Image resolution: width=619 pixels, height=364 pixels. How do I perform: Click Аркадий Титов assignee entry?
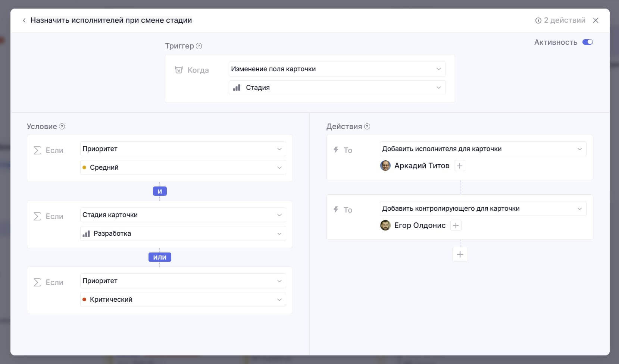coord(415,166)
